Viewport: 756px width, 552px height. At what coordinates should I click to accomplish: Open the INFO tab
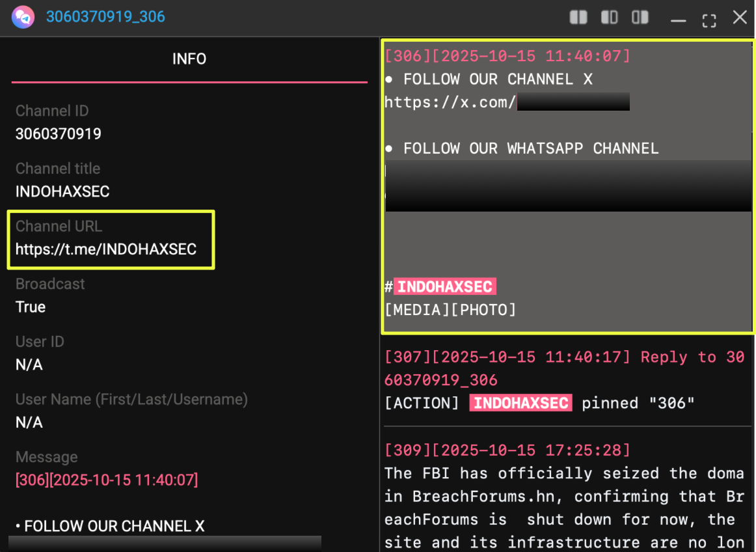click(189, 59)
